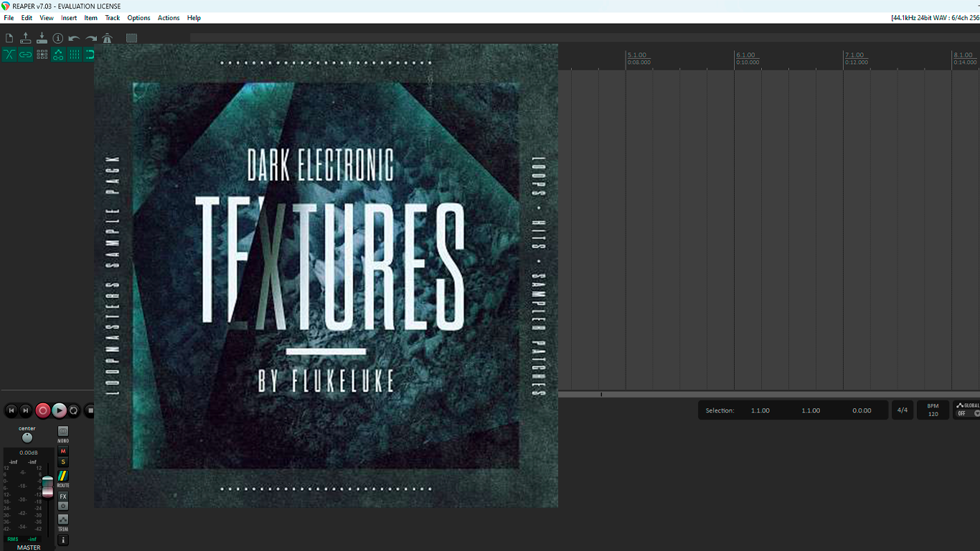Click the horizontal arrange scrollbar

pos(769,394)
